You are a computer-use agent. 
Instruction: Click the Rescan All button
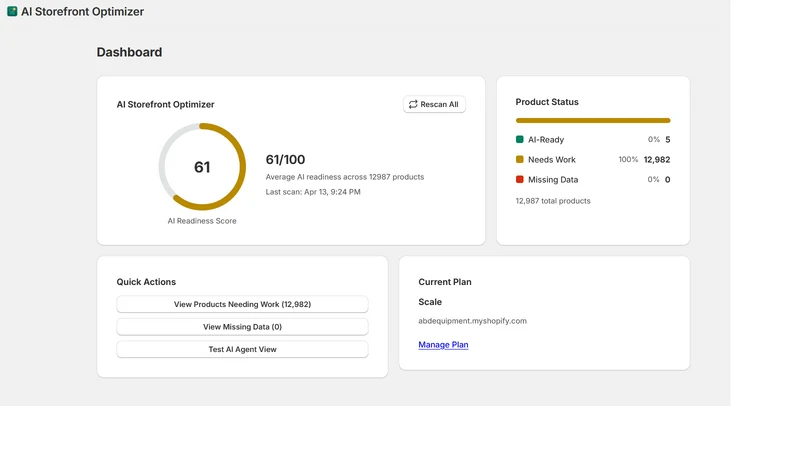434,104
